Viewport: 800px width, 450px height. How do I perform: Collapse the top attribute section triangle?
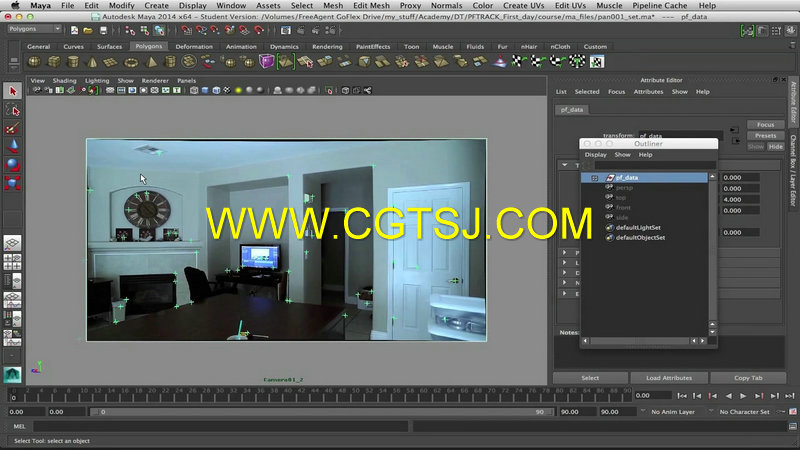565,165
